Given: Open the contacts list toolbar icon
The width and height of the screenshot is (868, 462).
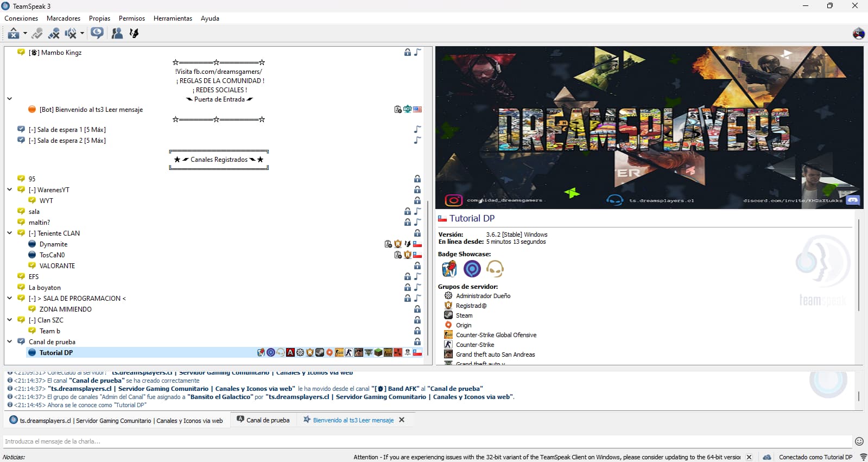Looking at the screenshot, I should click(117, 34).
